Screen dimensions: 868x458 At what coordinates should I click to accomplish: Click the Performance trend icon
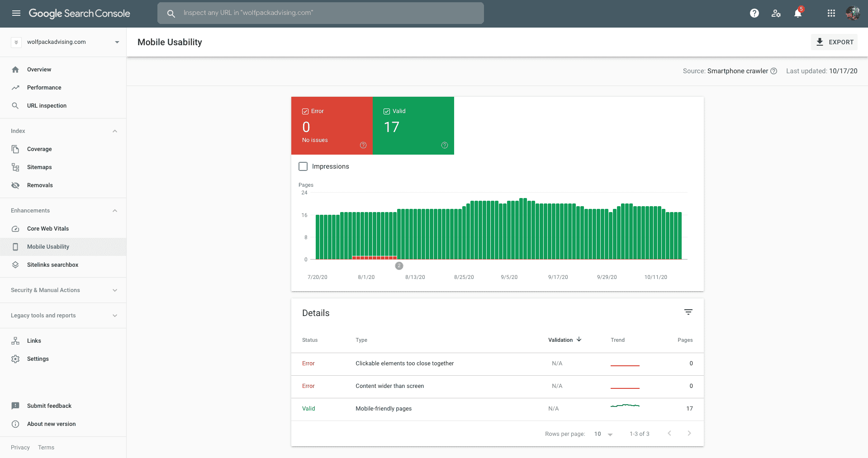(x=15, y=88)
